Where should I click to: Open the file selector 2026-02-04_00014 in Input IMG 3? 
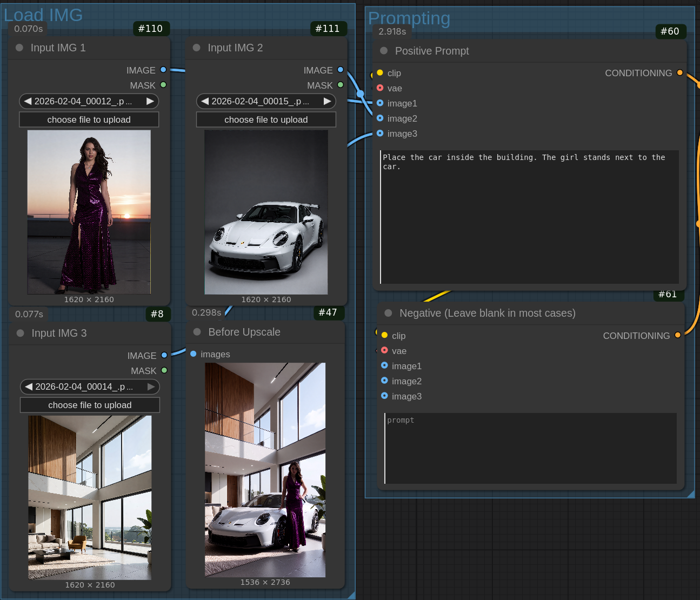pos(90,386)
